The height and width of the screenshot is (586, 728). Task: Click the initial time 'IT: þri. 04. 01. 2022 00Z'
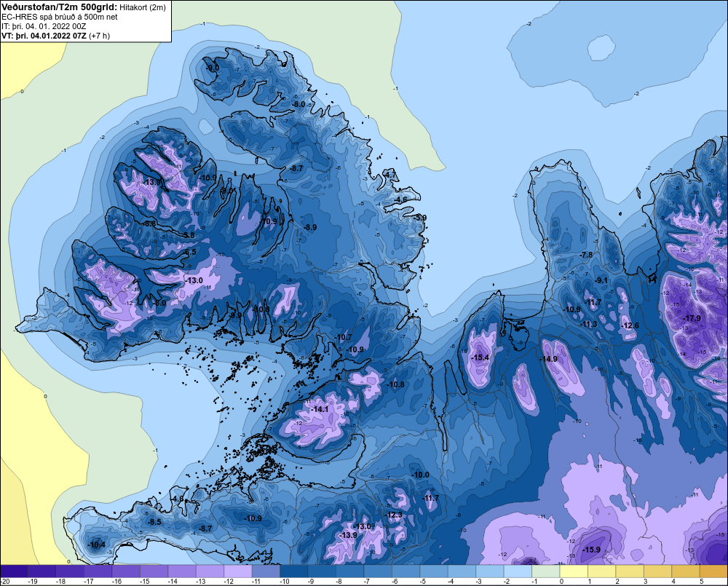(x=44, y=26)
